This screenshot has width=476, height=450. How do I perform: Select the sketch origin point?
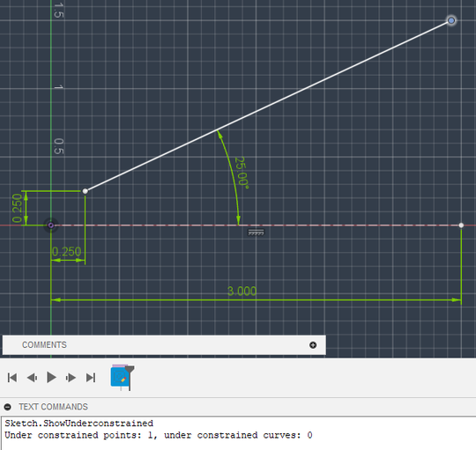51,225
